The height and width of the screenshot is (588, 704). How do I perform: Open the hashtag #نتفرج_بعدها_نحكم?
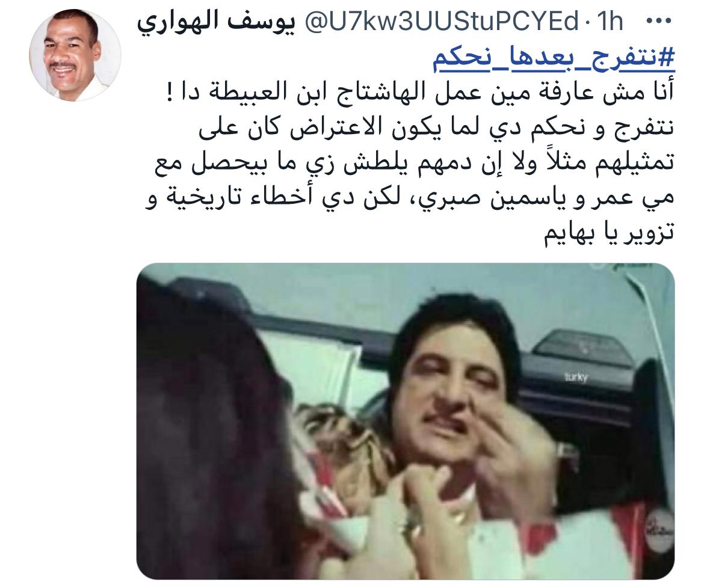coord(554,59)
